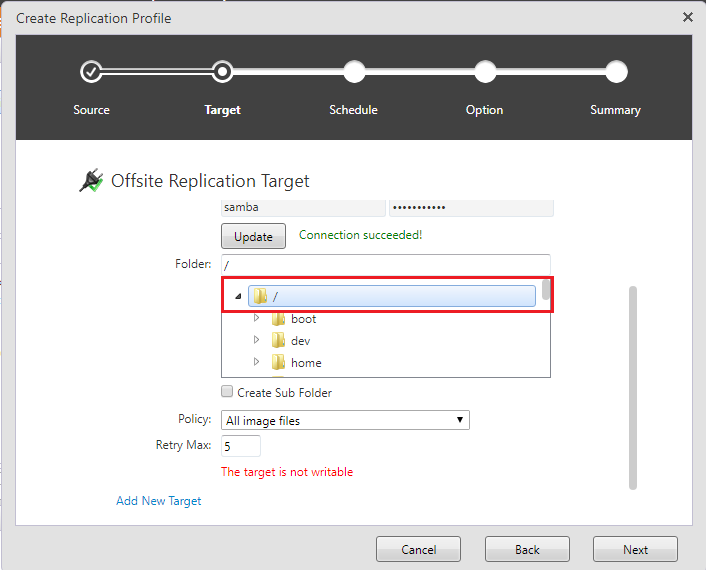Click the boot folder icon
The height and width of the screenshot is (570, 707).
pos(278,319)
